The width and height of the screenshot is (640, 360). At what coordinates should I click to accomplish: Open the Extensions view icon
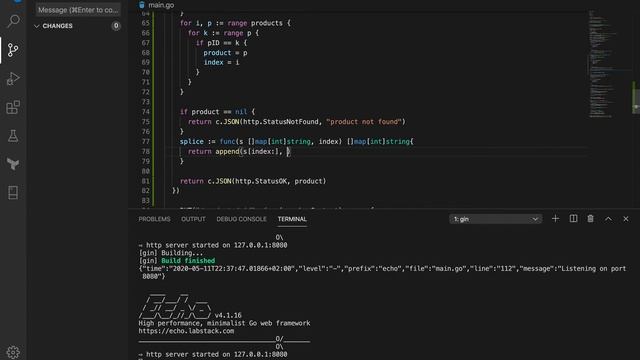13,107
